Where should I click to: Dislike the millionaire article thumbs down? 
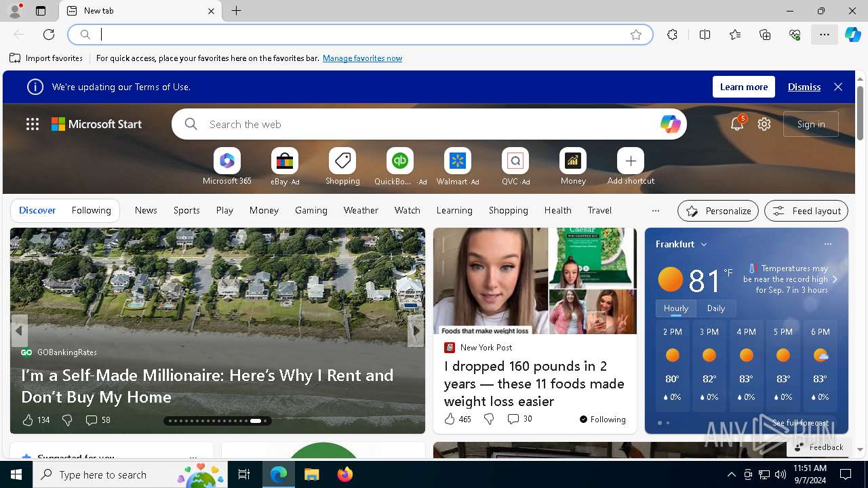[x=67, y=420]
